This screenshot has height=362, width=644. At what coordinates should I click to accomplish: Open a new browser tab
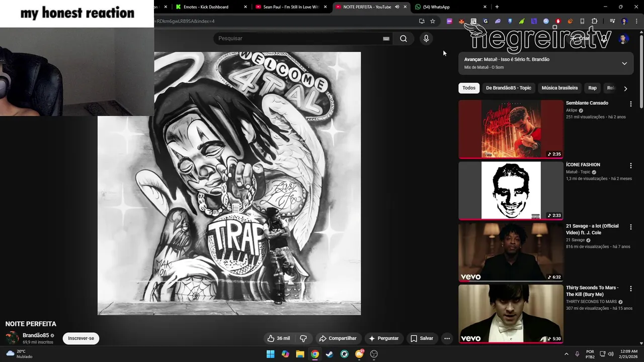point(497,7)
